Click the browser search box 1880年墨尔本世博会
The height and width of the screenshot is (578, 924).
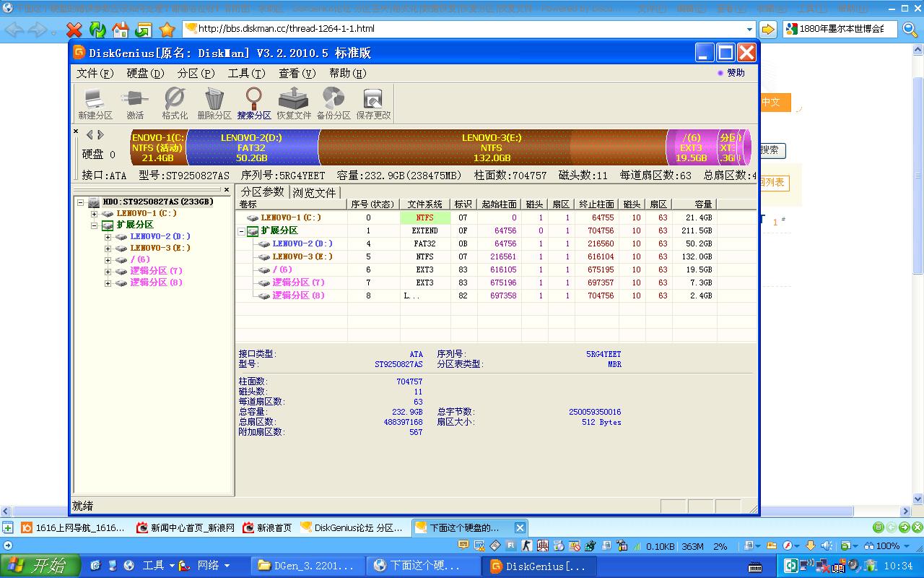840,29
